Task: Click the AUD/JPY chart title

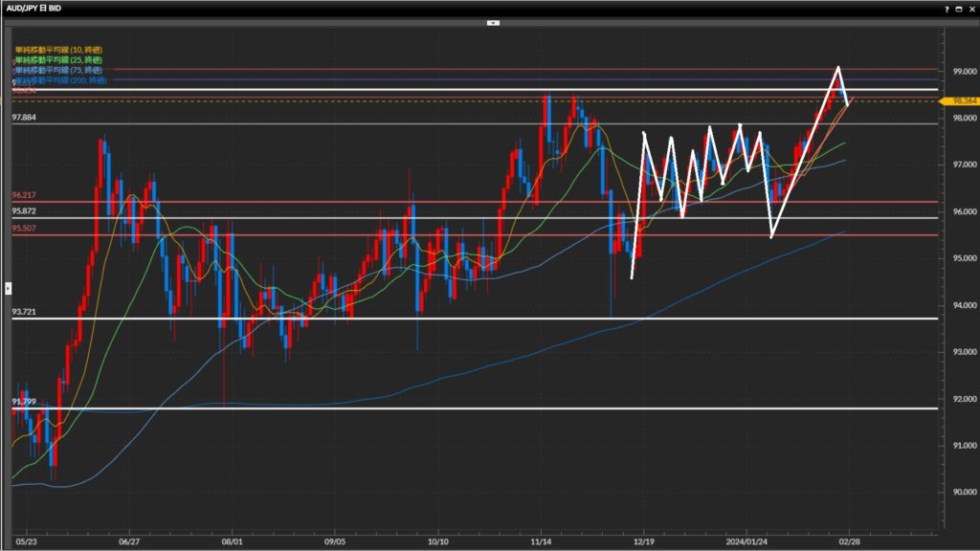Action: 35,8
